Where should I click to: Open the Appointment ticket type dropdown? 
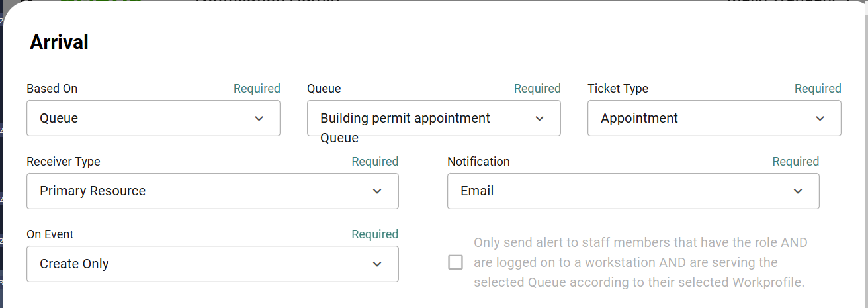coord(701,119)
